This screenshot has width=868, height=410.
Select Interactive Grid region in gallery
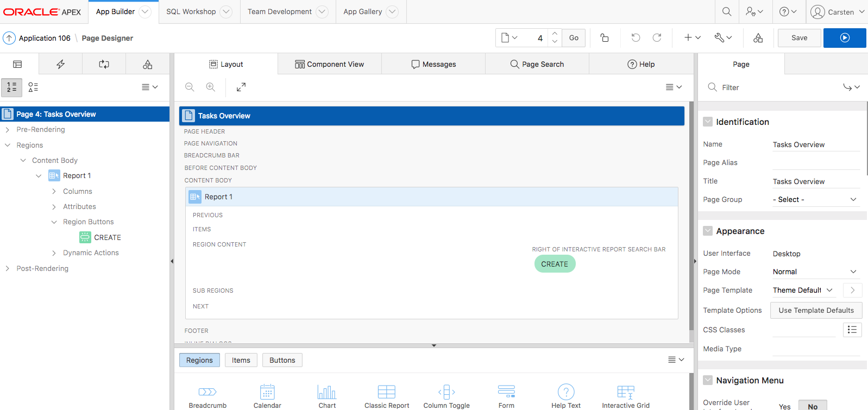point(626,396)
